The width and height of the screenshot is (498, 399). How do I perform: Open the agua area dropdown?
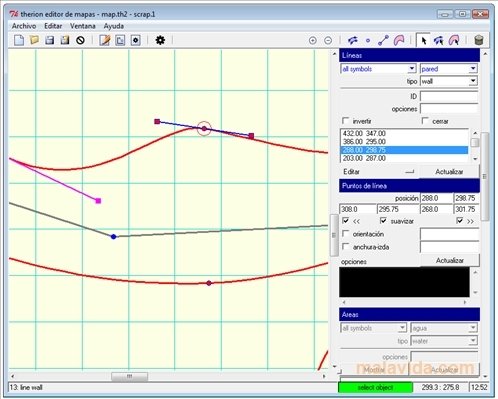pyautogui.click(x=473, y=328)
